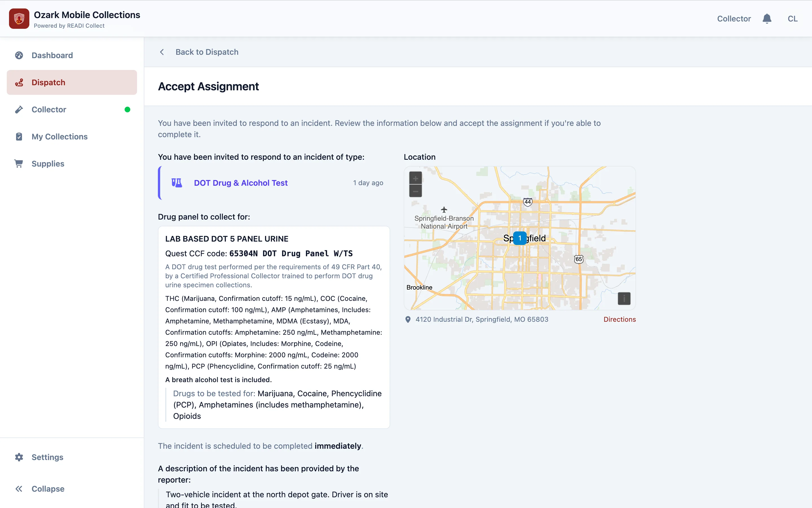The height and width of the screenshot is (508, 812).
Task: Click the Supplies shopping cart icon
Action: [x=19, y=164]
